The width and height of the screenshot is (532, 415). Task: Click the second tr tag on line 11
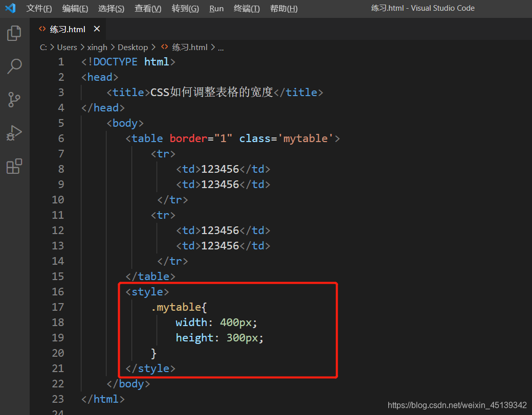[x=163, y=215]
